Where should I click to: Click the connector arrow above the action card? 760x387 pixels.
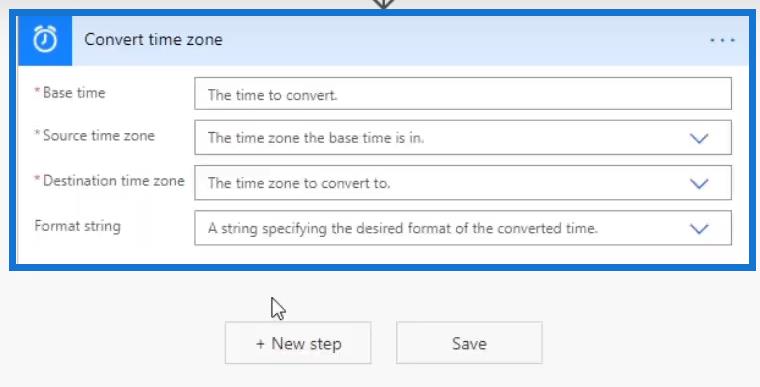pyautogui.click(x=383, y=4)
